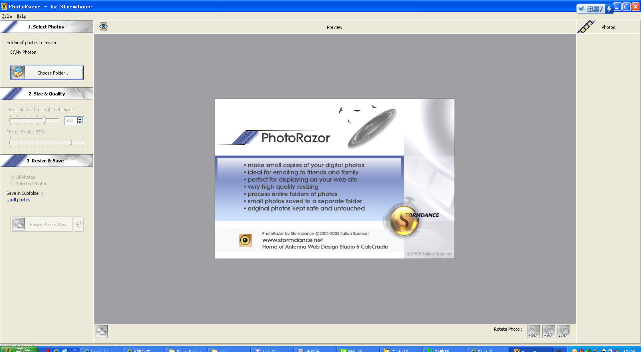The width and height of the screenshot is (644, 352).
Task: Open the Help menu
Action: (21, 16)
